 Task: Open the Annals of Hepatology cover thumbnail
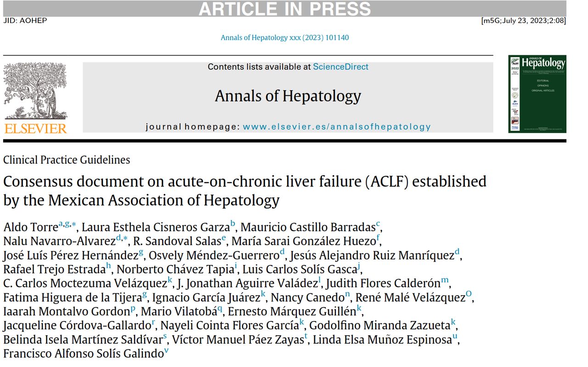[x=537, y=94]
